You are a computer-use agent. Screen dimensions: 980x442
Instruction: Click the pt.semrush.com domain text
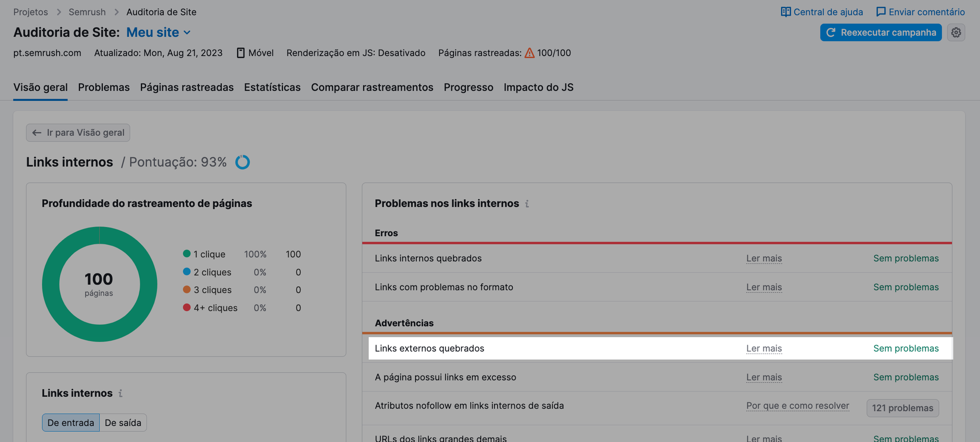coord(47,53)
